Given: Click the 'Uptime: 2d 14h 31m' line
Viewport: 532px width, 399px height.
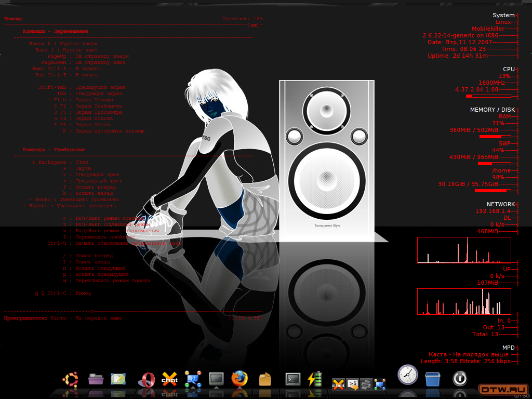Looking at the screenshot, I should point(458,56).
